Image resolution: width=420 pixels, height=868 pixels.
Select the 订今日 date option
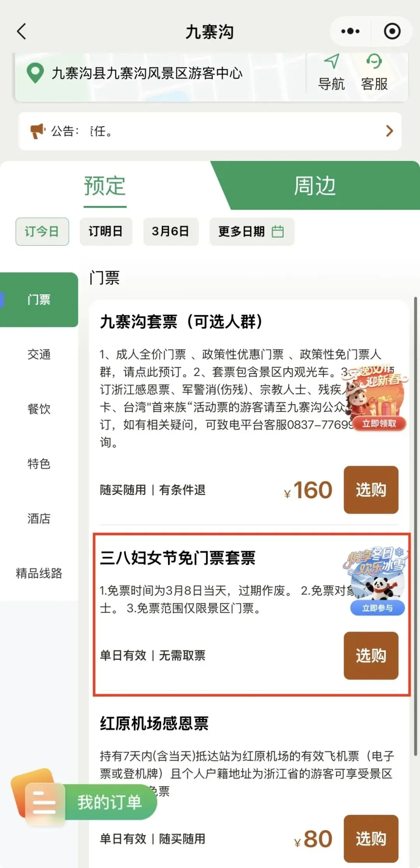(42, 232)
